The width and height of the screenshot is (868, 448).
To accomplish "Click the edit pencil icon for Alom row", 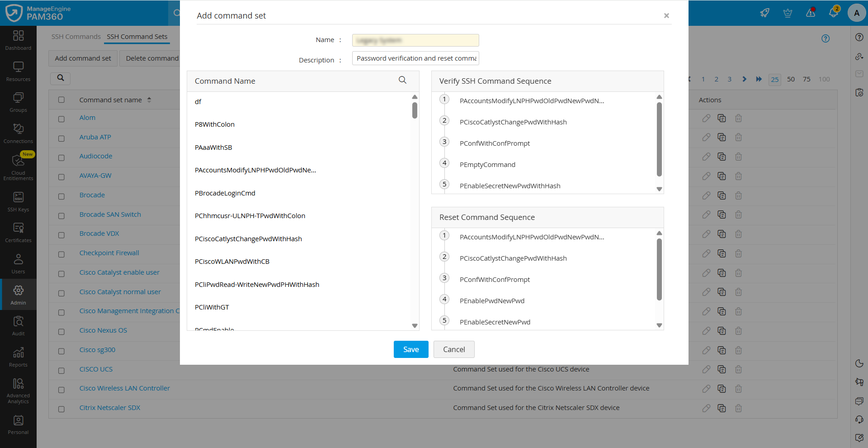I will 706,118.
